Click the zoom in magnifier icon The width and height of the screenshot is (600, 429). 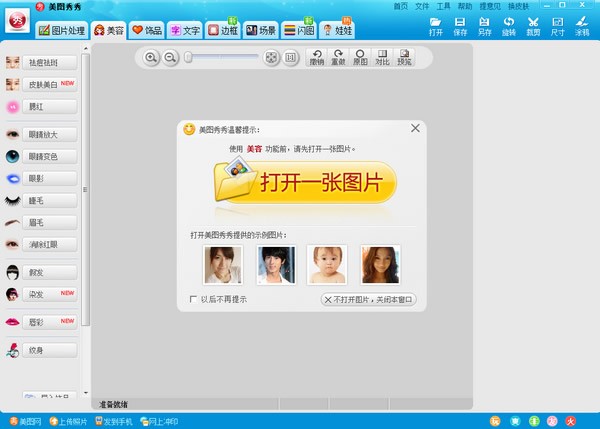point(152,58)
